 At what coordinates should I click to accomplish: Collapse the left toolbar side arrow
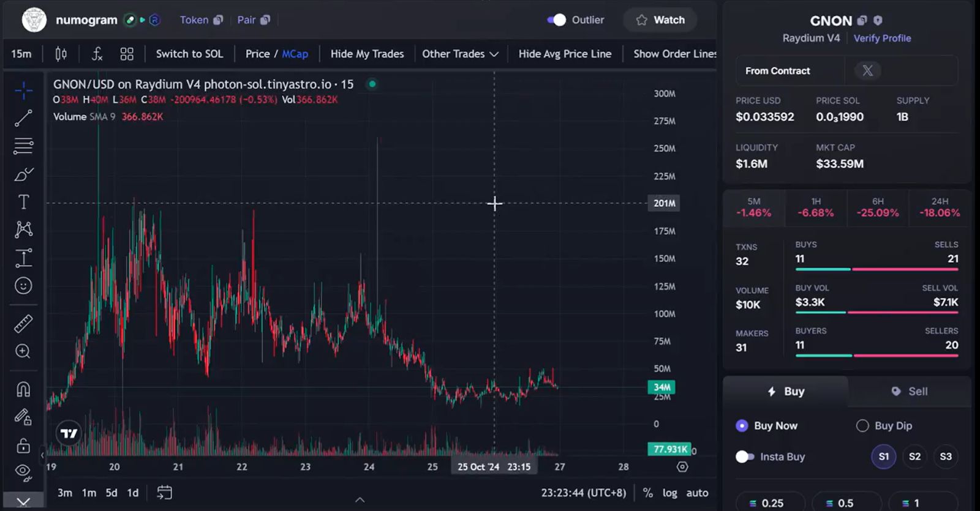pos(42,455)
